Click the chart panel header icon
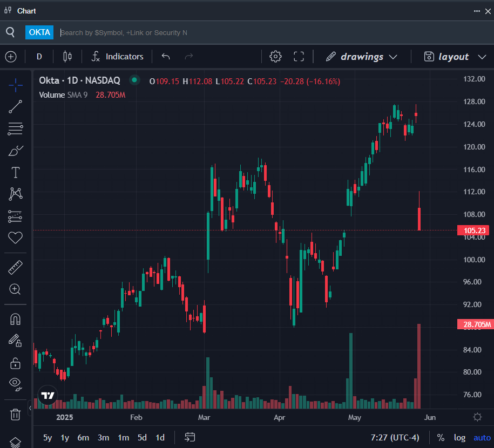Screen dimensions: 494x448 [8, 11]
